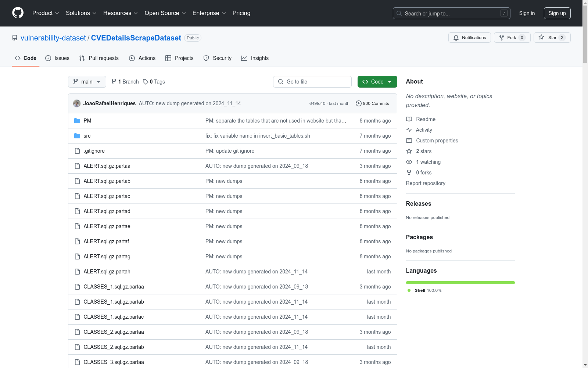This screenshot has height=368, width=588.
Task: Expand the Enterprise menu
Action: click(209, 13)
